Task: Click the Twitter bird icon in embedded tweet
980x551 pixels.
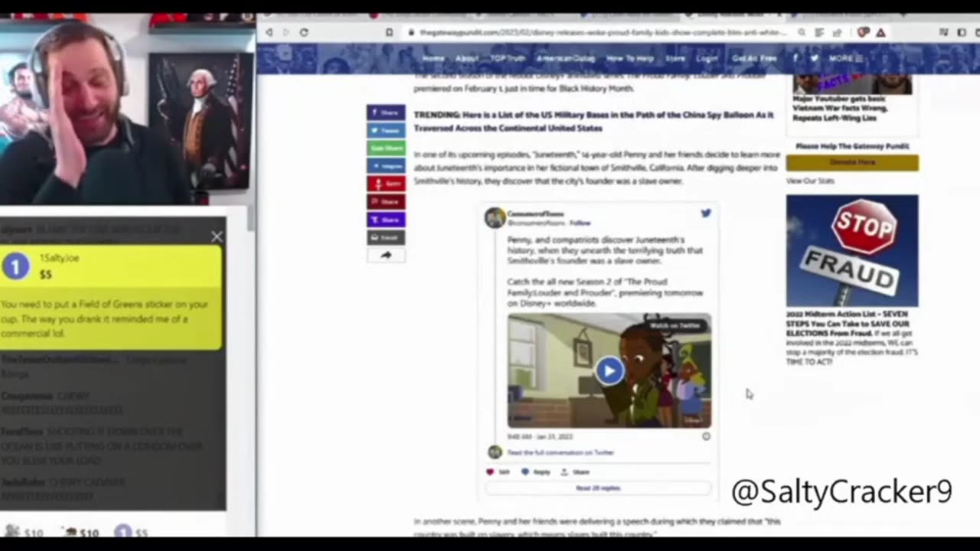Action: coord(705,214)
